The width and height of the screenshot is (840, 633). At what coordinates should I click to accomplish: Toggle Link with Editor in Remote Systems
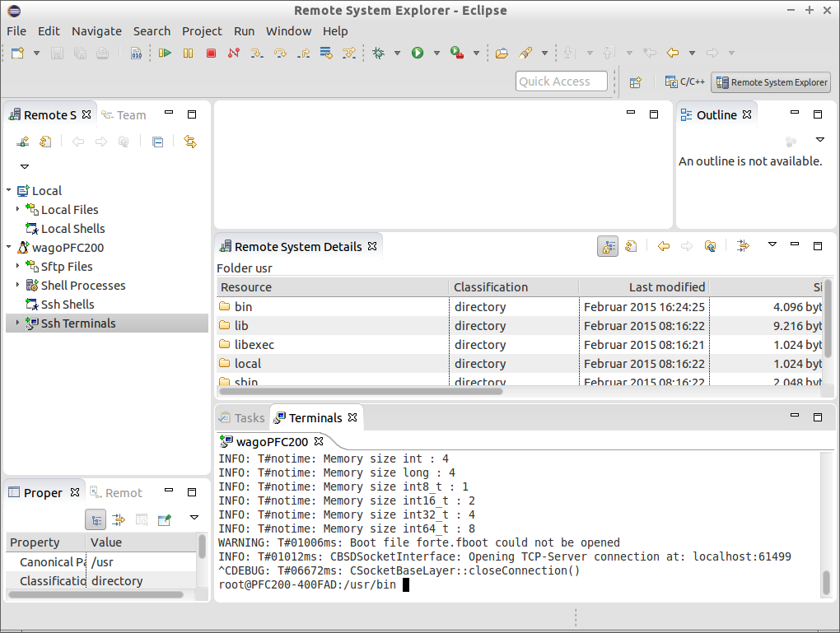point(190,142)
